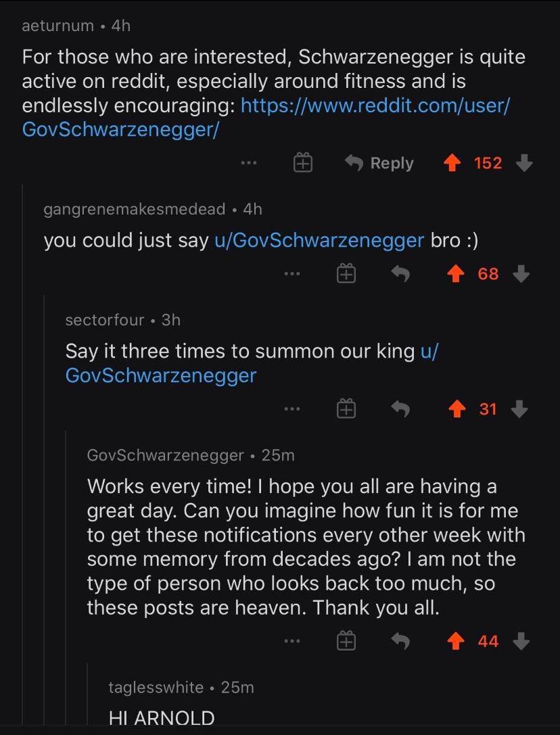The image size is (560, 735).
Task: Select the u/GovSchwarzenegger mention in sectorfour's comment
Action: (161, 375)
